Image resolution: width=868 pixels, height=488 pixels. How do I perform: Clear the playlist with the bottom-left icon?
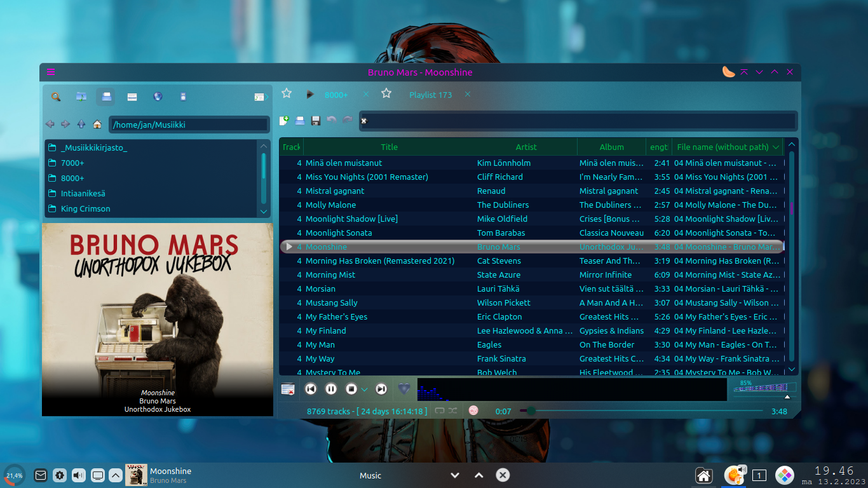point(288,389)
